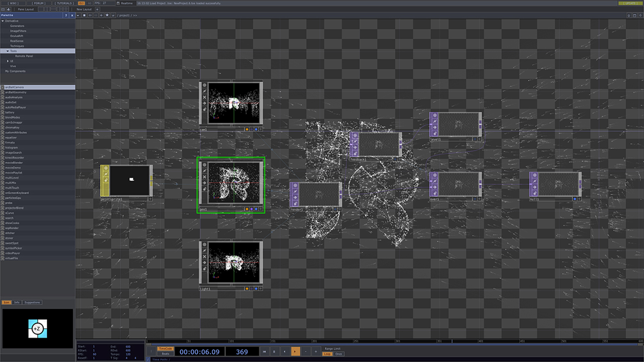644x362 pixels.
Task: Select ImageFilters in palette tree
Action: 18,31
